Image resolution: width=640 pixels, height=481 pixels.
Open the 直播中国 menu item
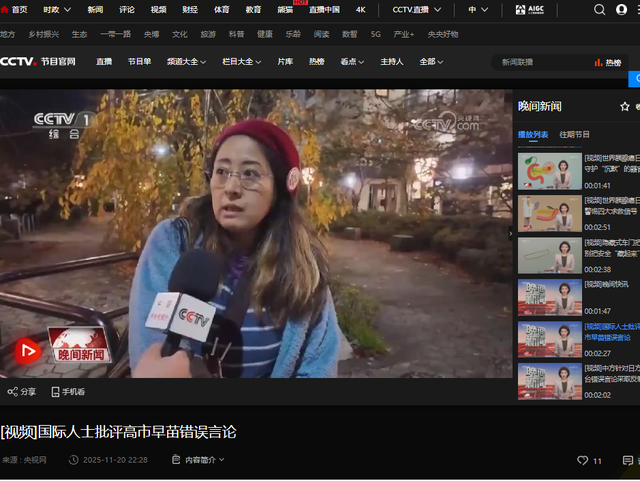pyautogui.click(x=324, y=9)
